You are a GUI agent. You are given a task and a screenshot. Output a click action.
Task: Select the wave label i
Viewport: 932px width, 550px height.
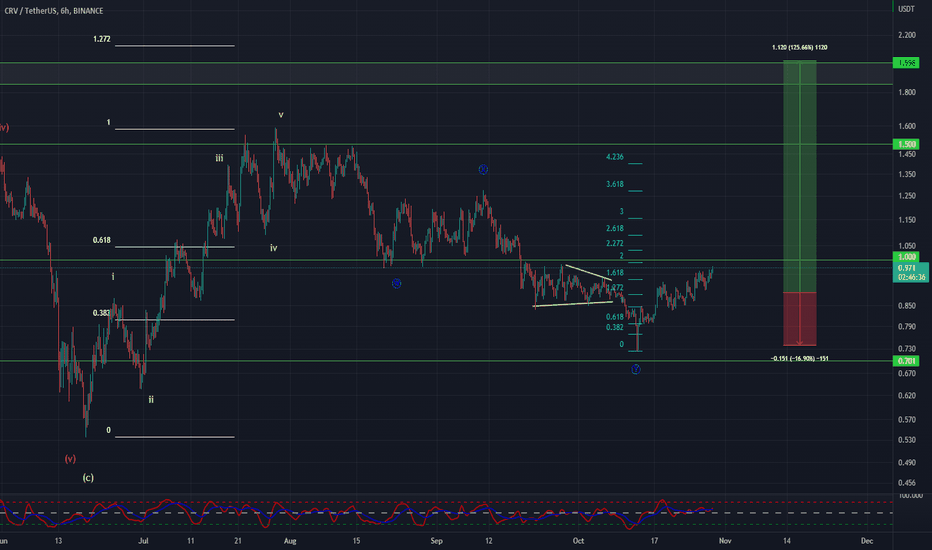tap(113, 276)
